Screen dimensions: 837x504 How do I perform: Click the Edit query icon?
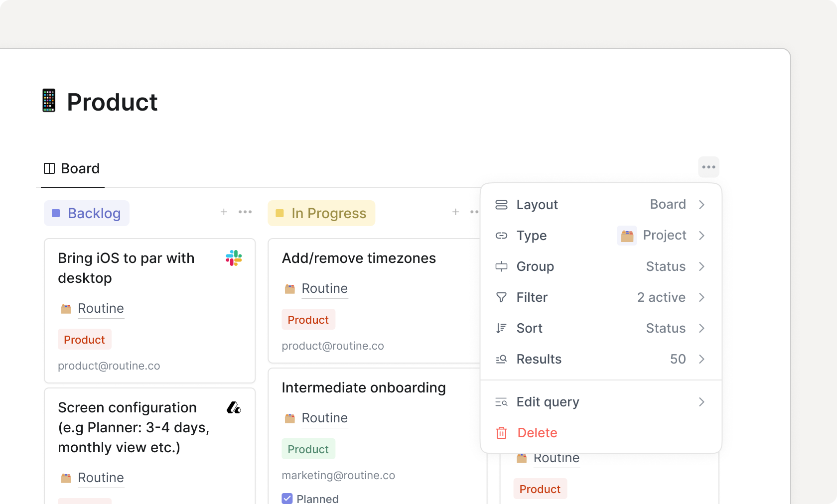(501, 402)
